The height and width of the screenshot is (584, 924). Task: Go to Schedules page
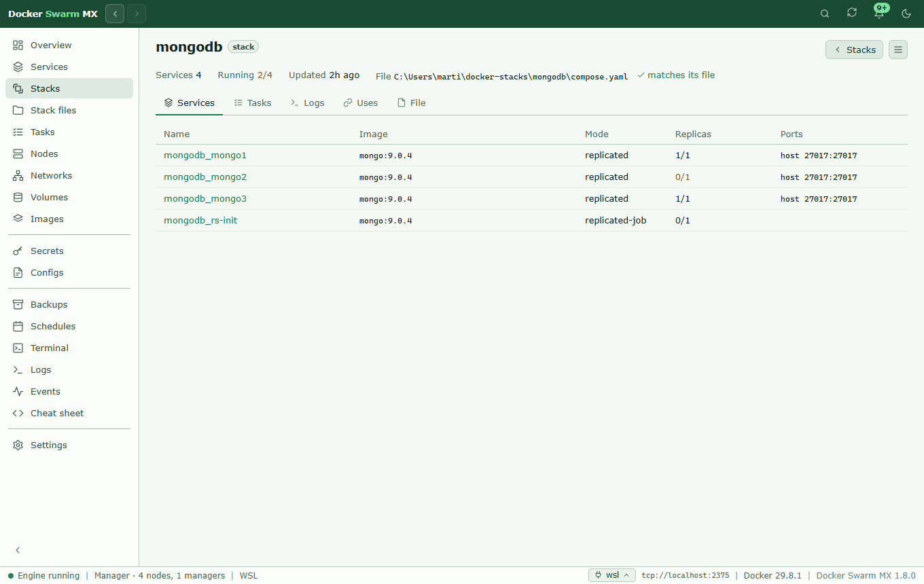[x=69, y=326]
